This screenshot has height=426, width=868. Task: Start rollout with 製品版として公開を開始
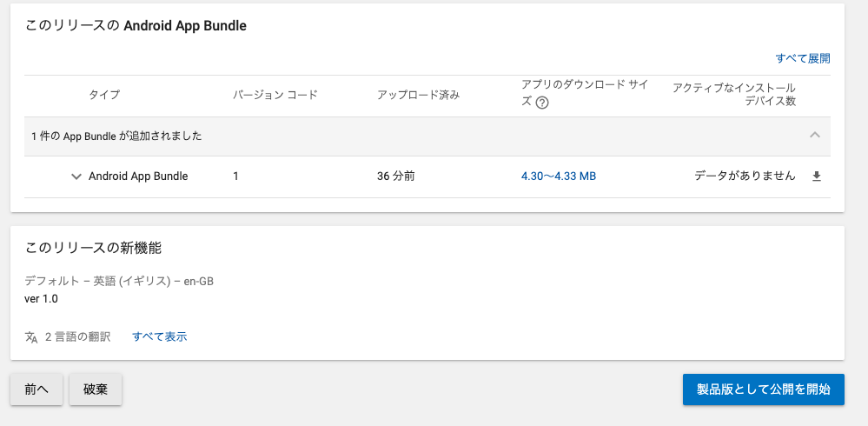click(764, 389)
